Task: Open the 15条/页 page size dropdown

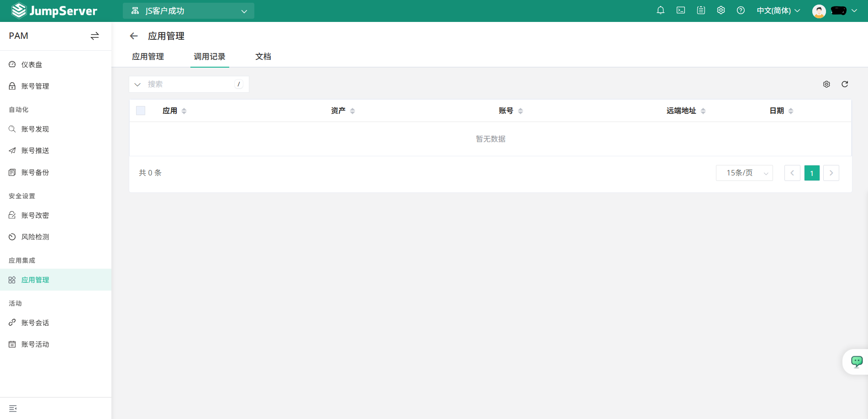Action: click(744, 173)
